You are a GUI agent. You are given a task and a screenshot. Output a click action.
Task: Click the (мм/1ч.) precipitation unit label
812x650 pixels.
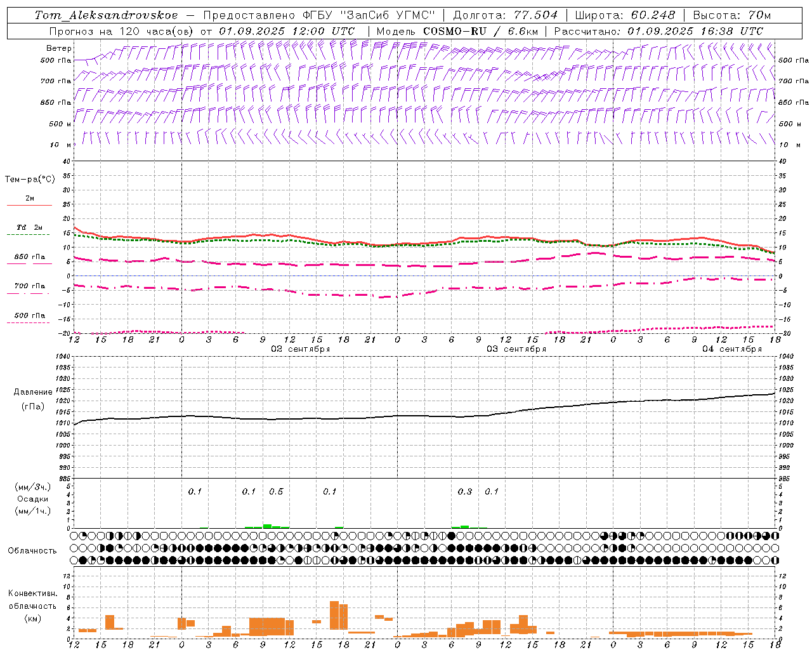click(x=33, y=511)
